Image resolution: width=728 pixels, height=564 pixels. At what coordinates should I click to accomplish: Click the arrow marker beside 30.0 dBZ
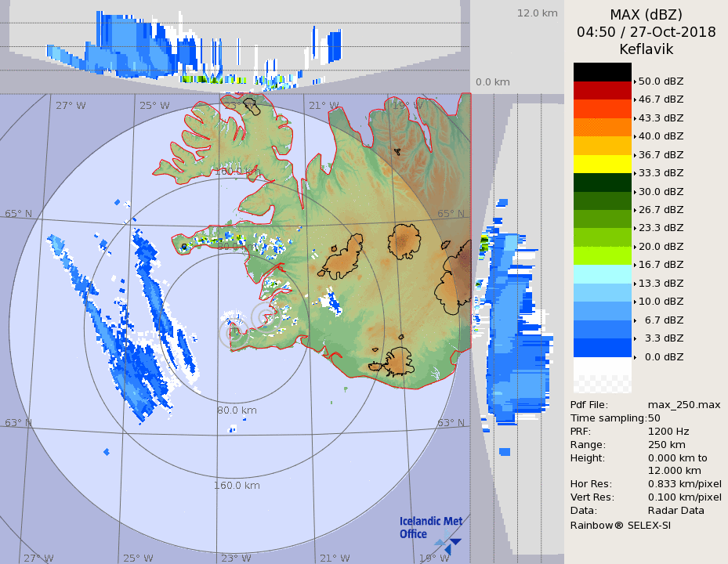click(635, 192)
